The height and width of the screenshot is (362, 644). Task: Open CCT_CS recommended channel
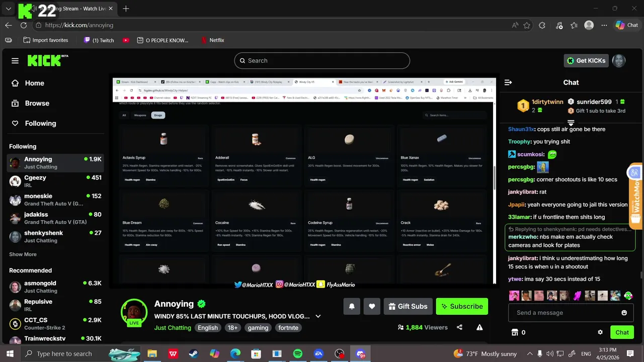pyautogui.click(x=55, y=323)
